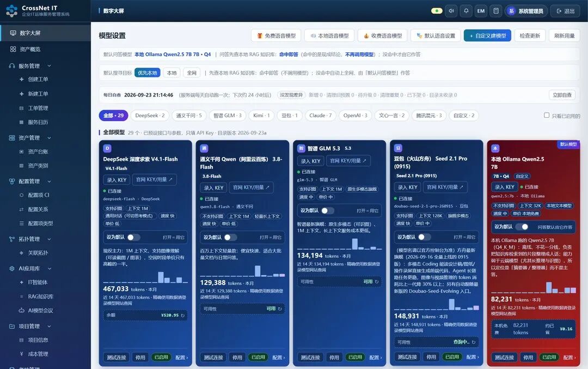
Task: Select the Claude · 7 filter tab
Action: (320, 115)
